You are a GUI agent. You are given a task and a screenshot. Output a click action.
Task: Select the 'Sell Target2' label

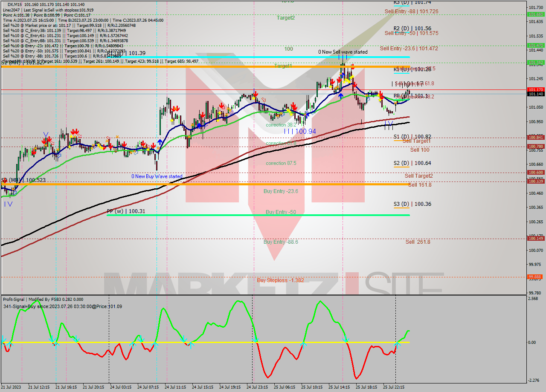(x=418, y=176)
